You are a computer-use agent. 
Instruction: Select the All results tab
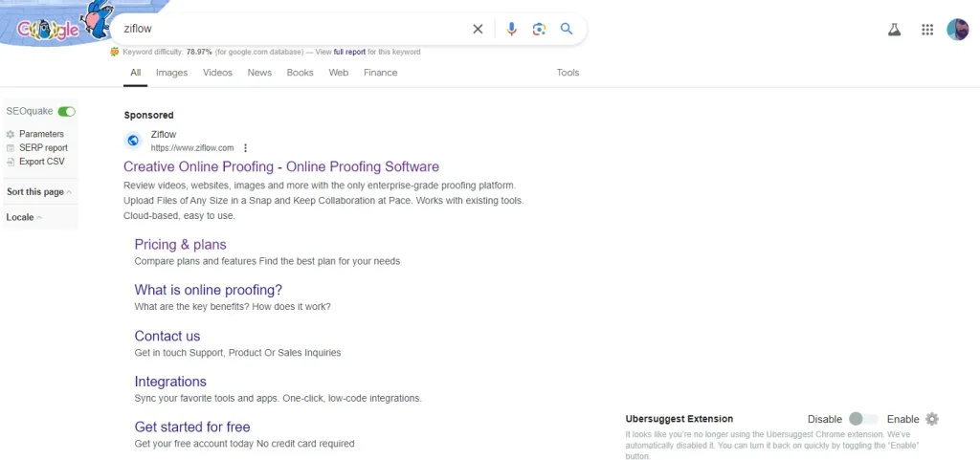click(x=136, y=73)
